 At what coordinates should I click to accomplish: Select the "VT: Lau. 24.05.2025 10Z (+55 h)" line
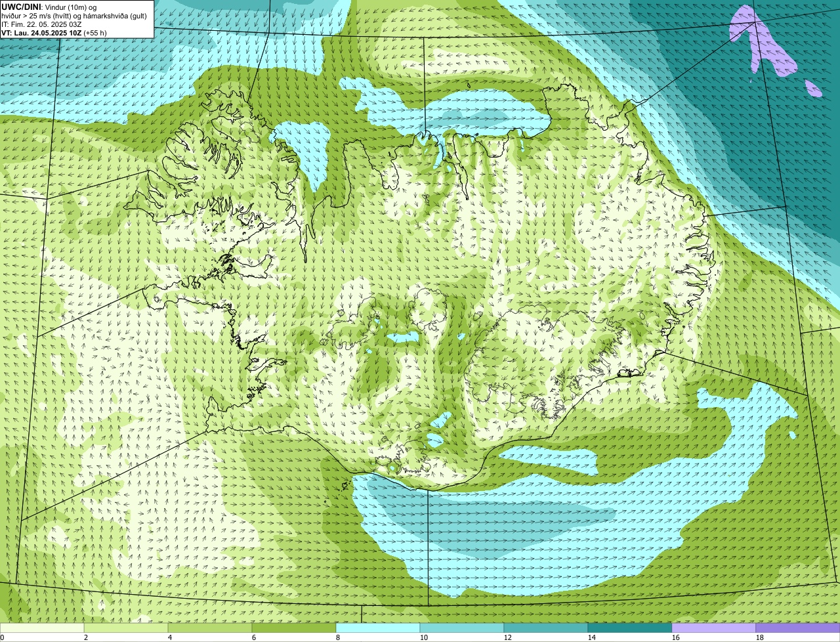(54, 32)
